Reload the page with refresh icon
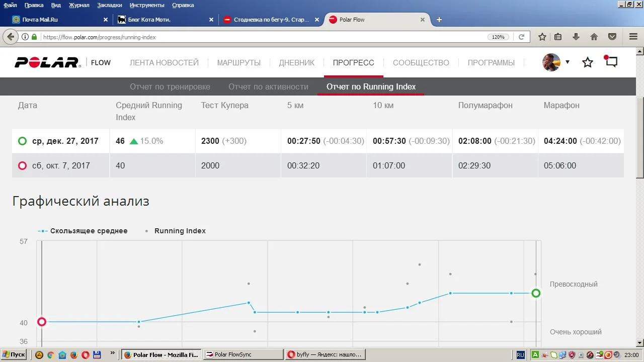Image resolution: width=644 pixels, height=362 pixels. pyautogui.click(x=521, y=37)
